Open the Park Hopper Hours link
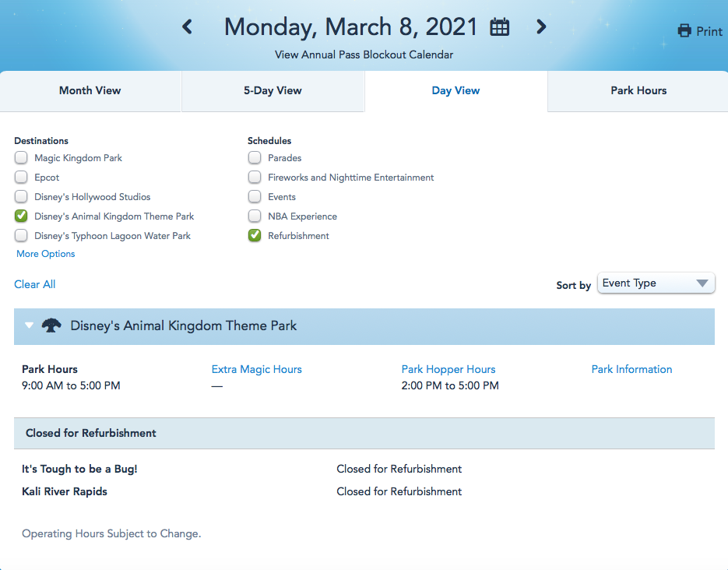The image size is (728, 570). pyautogui.click(x=448, y=369)
